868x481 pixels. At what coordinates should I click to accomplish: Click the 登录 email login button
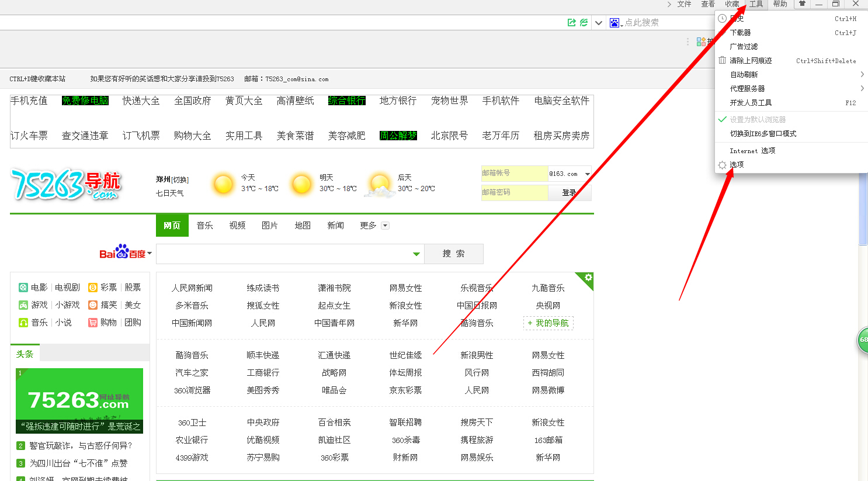(570, 192)
